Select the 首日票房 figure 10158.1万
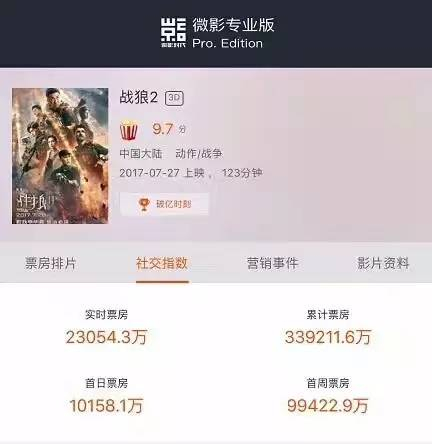432x444 pixels. [106, 406]
